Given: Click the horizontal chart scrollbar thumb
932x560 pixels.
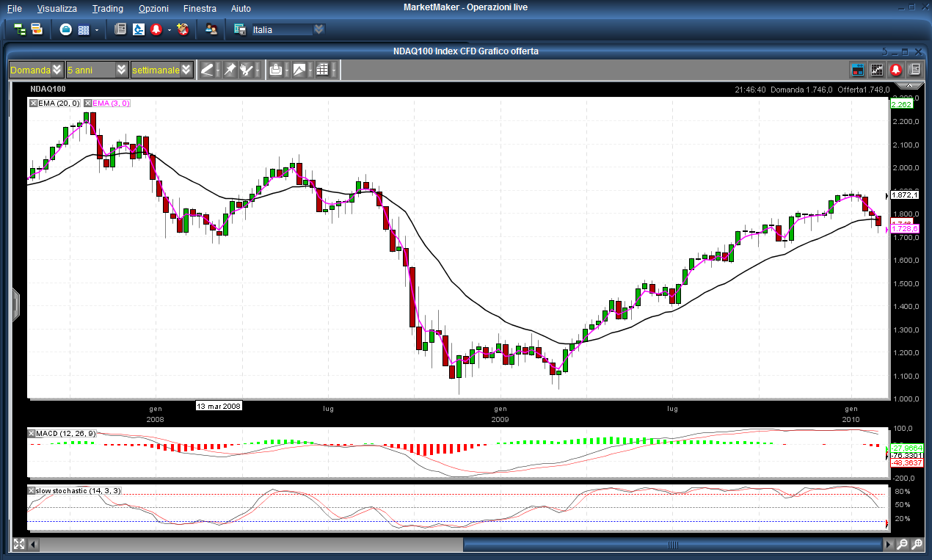Looking at the screenshot, I should 672,545.
